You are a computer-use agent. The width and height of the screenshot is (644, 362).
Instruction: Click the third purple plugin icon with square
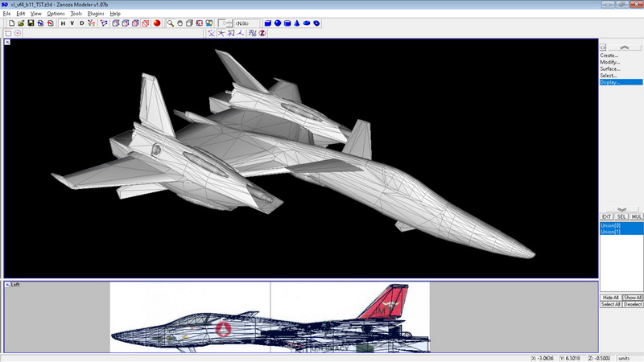coord(231,33)
